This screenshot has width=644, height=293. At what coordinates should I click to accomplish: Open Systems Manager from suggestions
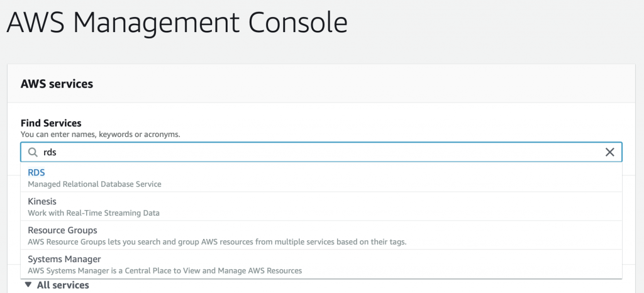pyautogui.click(x=321, y=264)
